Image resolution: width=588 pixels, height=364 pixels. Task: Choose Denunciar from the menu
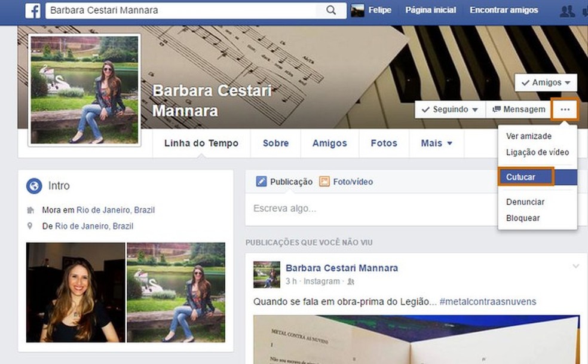[525, 202]
